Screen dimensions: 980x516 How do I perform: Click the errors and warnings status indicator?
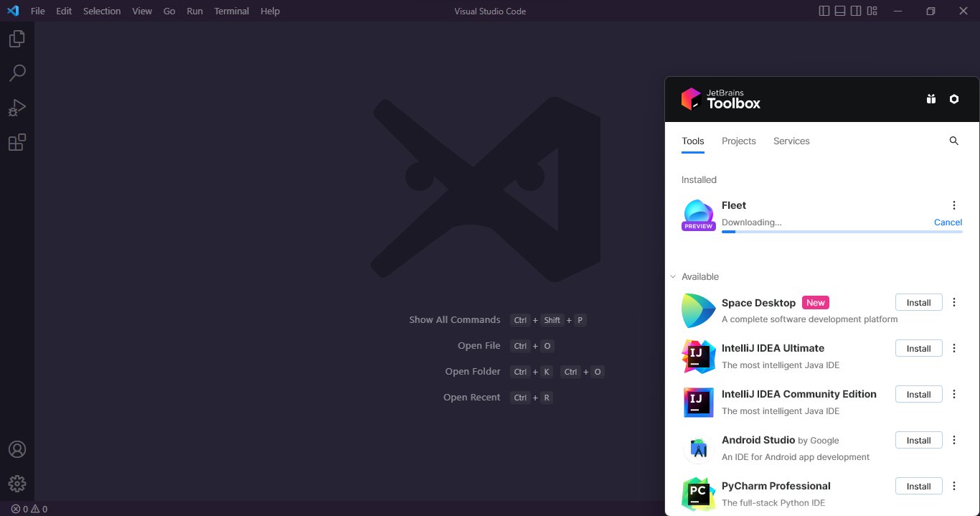coord(29,509)
